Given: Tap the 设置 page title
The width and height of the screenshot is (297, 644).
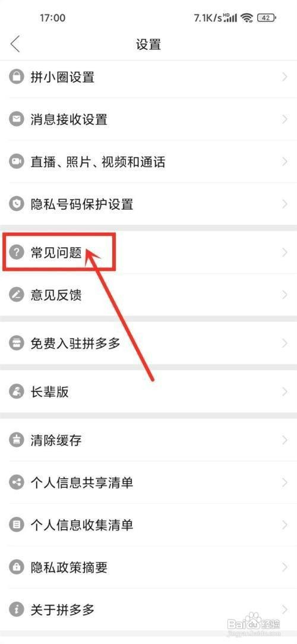Looking at the screenshot, I should (148, 45).
